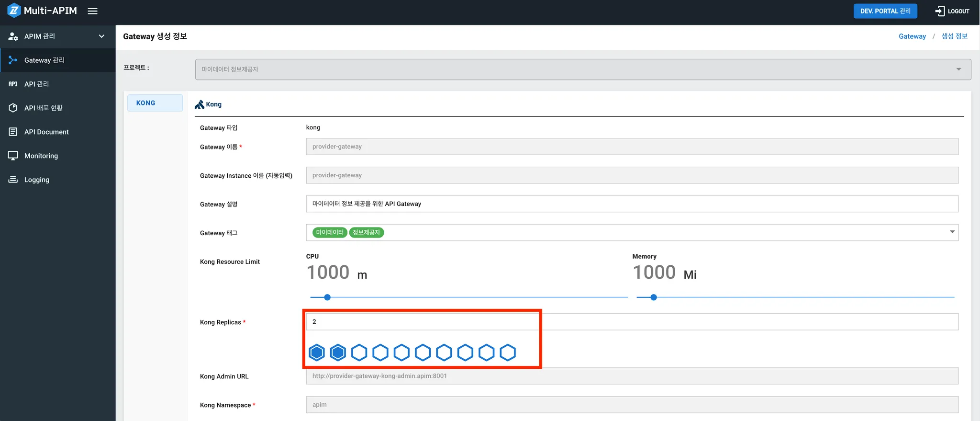Viewport: 980px width, 421px height.
Task: Click the Monitoring screen icon
Action: [13, 156]
